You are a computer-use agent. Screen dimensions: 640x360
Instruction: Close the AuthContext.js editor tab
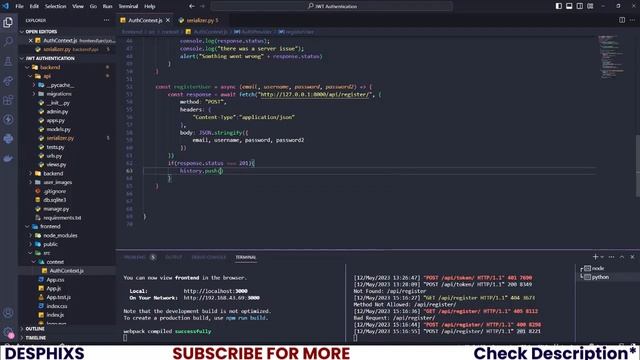[168, 20]
